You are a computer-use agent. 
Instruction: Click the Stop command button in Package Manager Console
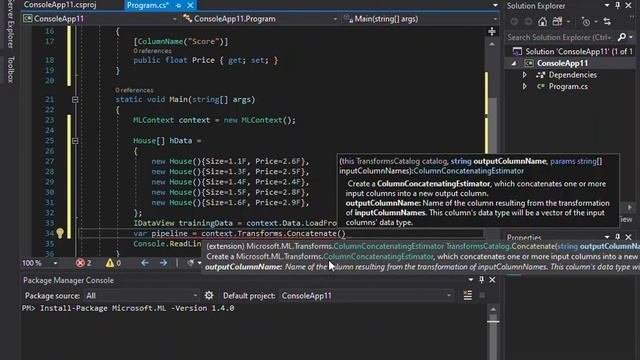[482, 296]
